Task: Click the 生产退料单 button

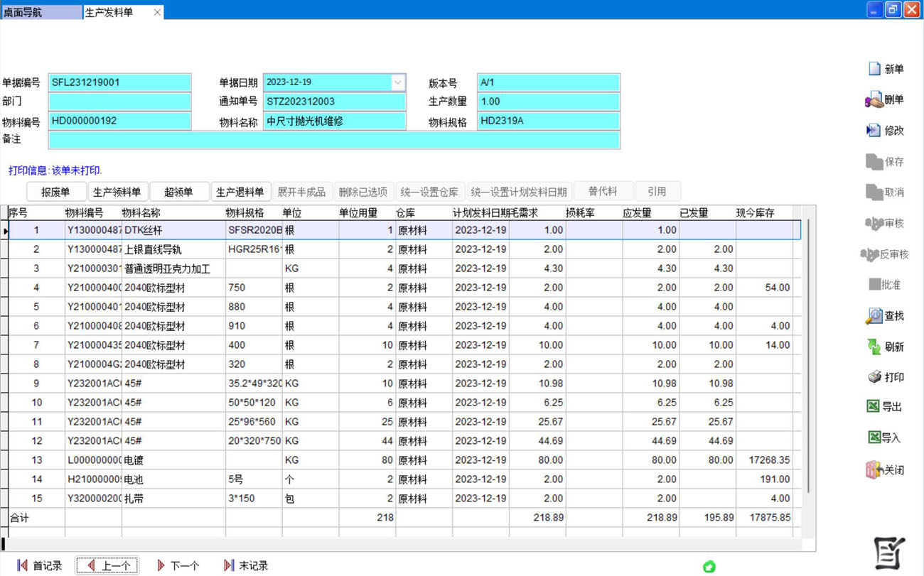Action: (x=240, y=192)
